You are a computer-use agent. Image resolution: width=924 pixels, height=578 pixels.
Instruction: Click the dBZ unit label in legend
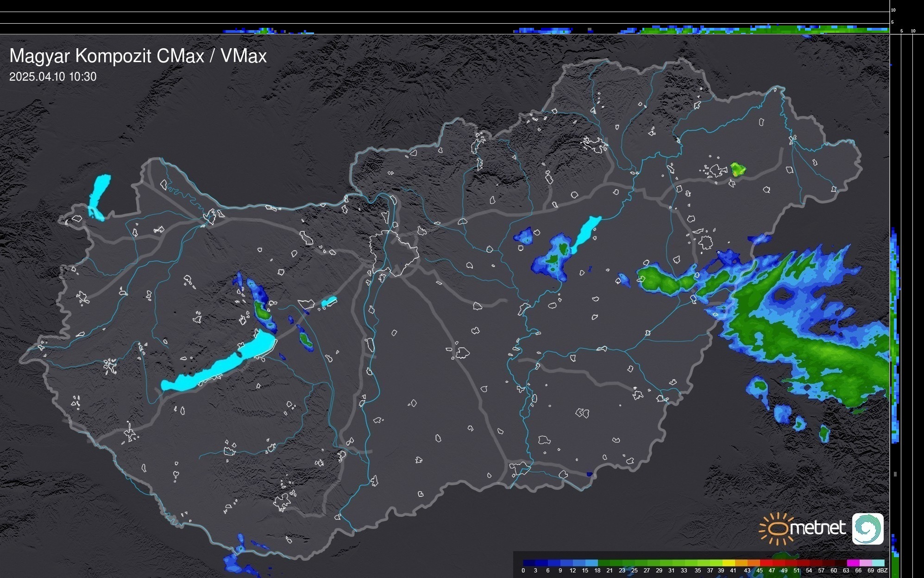(882, 571)
